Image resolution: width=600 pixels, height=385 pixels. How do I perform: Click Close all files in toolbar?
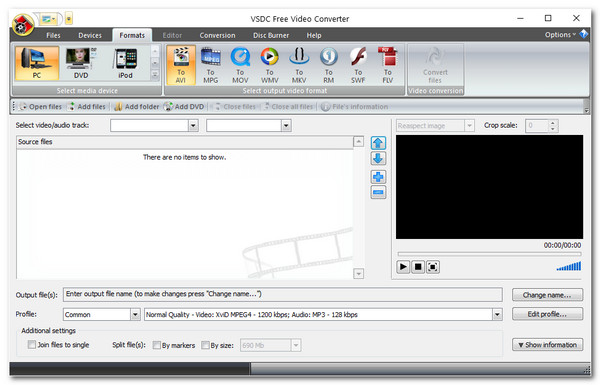click(288, 107)
